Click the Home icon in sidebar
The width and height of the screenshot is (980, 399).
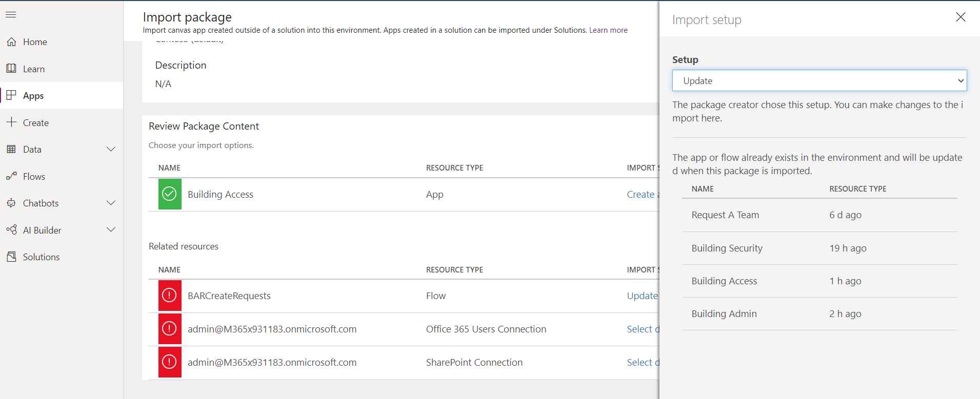pos(11,42)
